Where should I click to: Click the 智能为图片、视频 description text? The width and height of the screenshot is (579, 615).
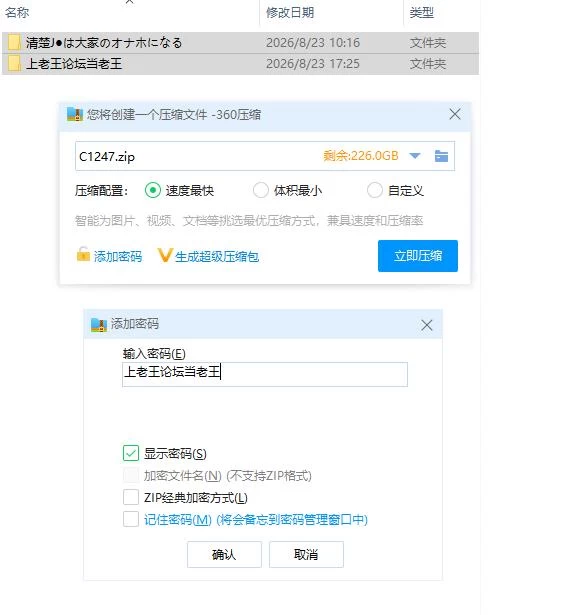click(249, 220)
